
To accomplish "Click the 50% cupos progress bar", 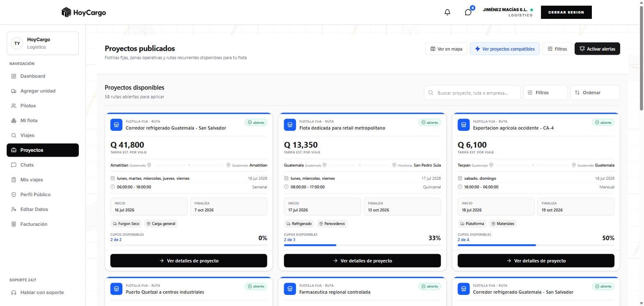I will 536,245.
